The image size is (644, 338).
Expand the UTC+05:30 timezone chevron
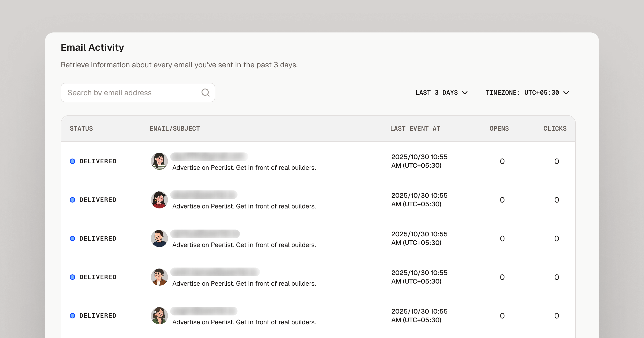pos(567,93)
